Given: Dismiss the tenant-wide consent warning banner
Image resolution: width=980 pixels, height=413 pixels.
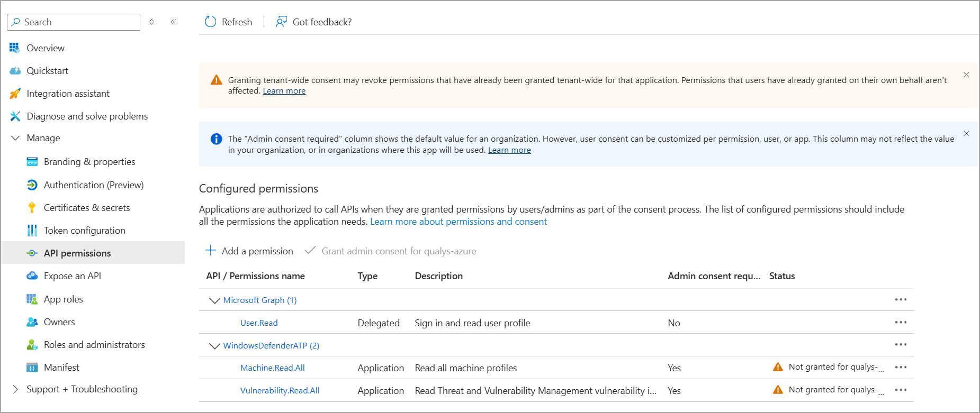Looking at the screenshot, I should click(x=966, y=75).
